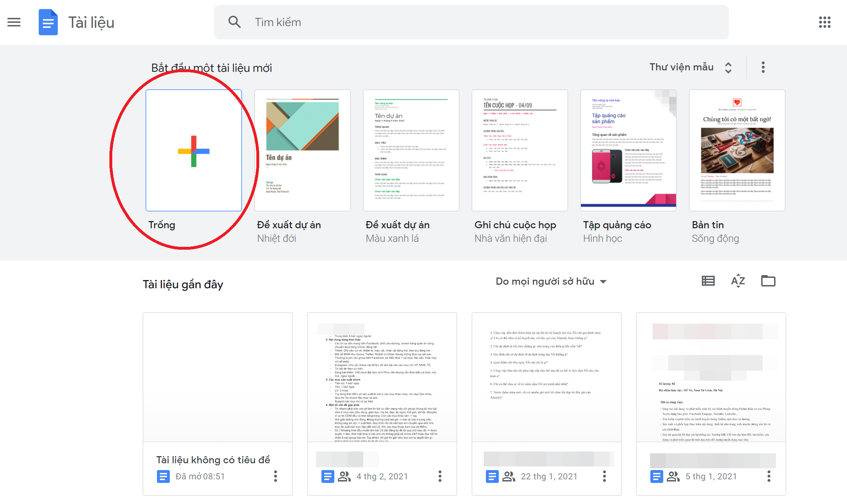Click the Google Docs logo icon

48,22
